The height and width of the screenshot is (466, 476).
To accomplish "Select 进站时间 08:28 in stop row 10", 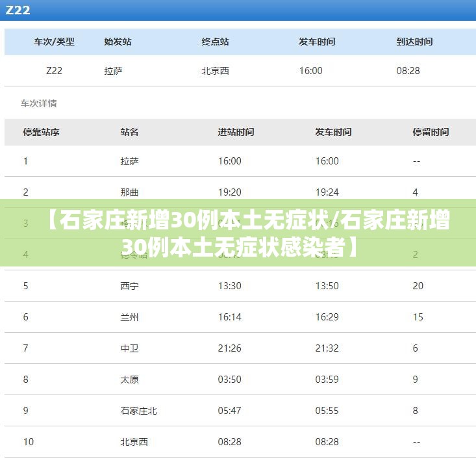I will click(x=230, y=442).
